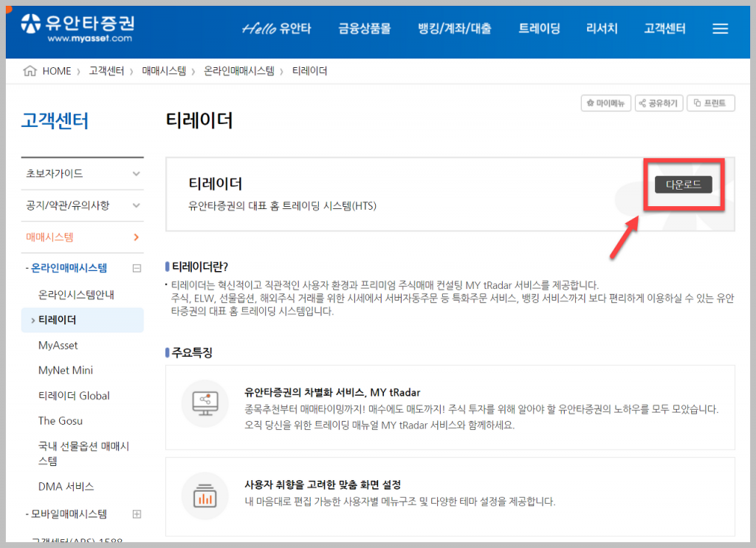Image resolution: width=756 pixels, height=548 pixels.
Task: Select 공지/약관/유의사항 in sidebar
Action: pos(67,205)
